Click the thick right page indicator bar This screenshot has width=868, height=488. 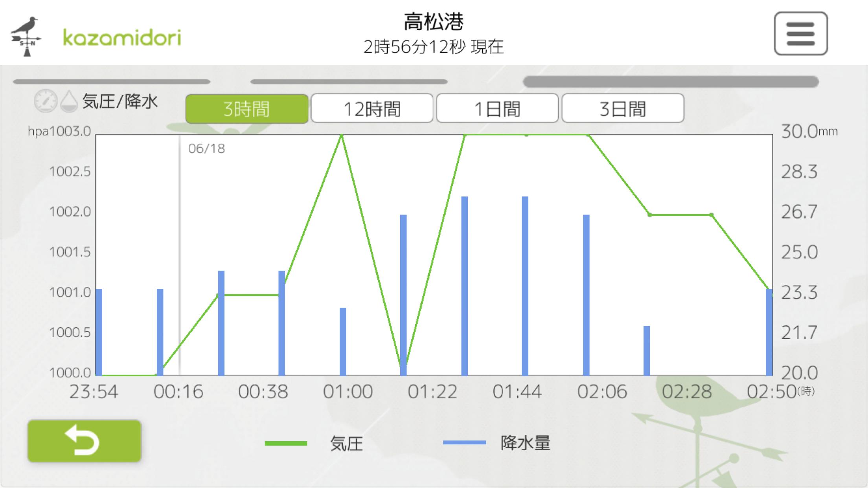click(671, 82)
